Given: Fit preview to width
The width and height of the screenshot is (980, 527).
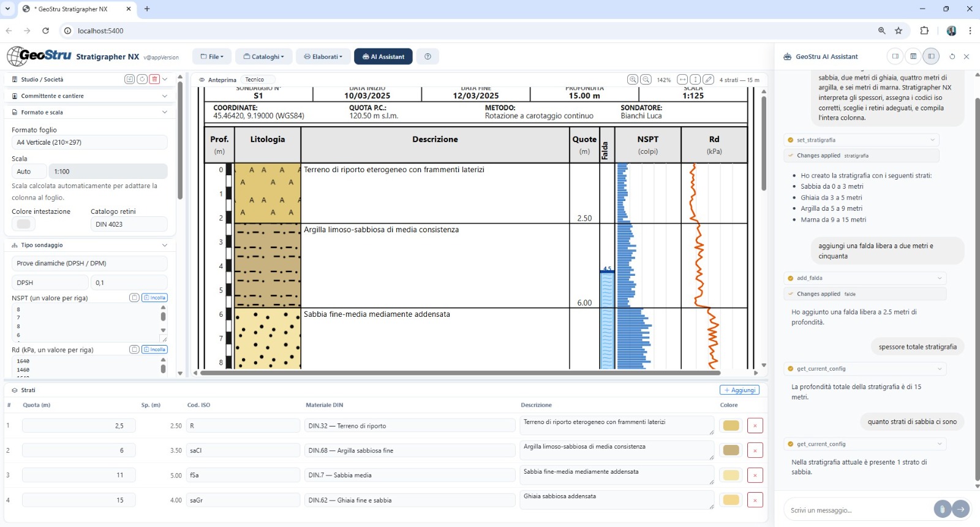Looking at the screenshot, I should (683, 80).
